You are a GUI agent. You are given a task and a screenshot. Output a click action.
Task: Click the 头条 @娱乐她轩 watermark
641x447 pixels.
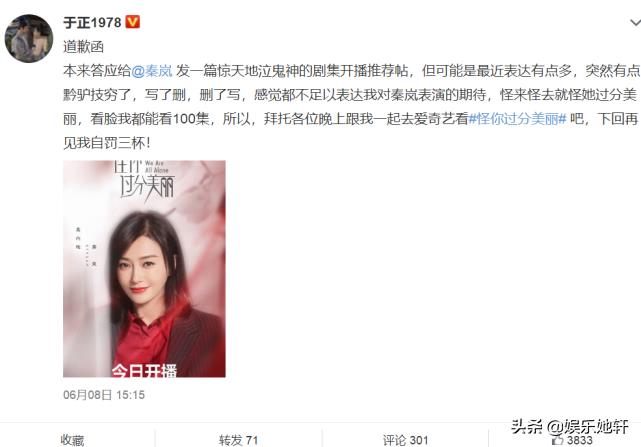[x=569, y=427]
